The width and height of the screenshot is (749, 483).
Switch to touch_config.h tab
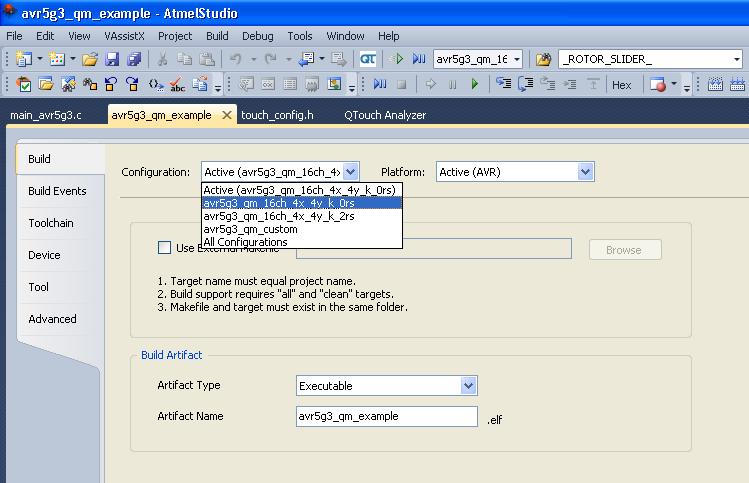[x=277, y=115]
